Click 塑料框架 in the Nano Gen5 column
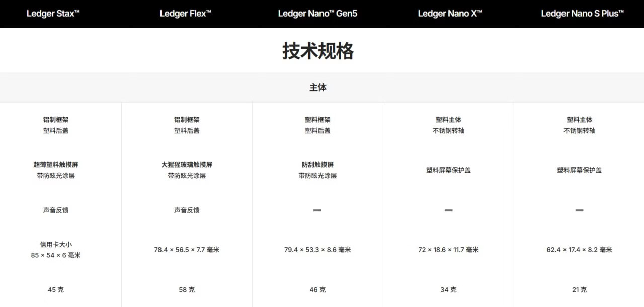 pyautogui.click(x=317, y=120)
